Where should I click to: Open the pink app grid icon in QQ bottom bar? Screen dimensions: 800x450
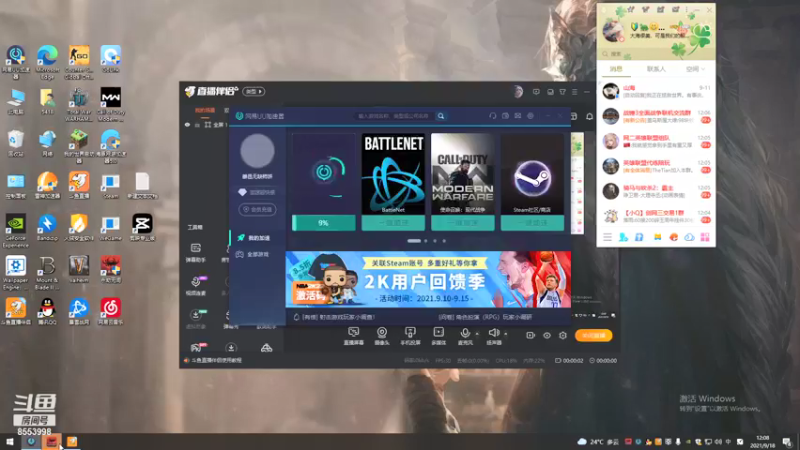(x=705, y=237)
